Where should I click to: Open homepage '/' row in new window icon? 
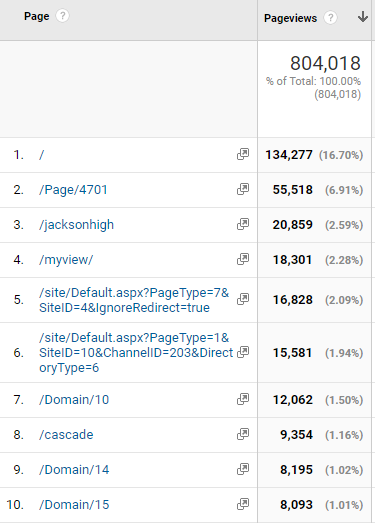tap(243, 154)
